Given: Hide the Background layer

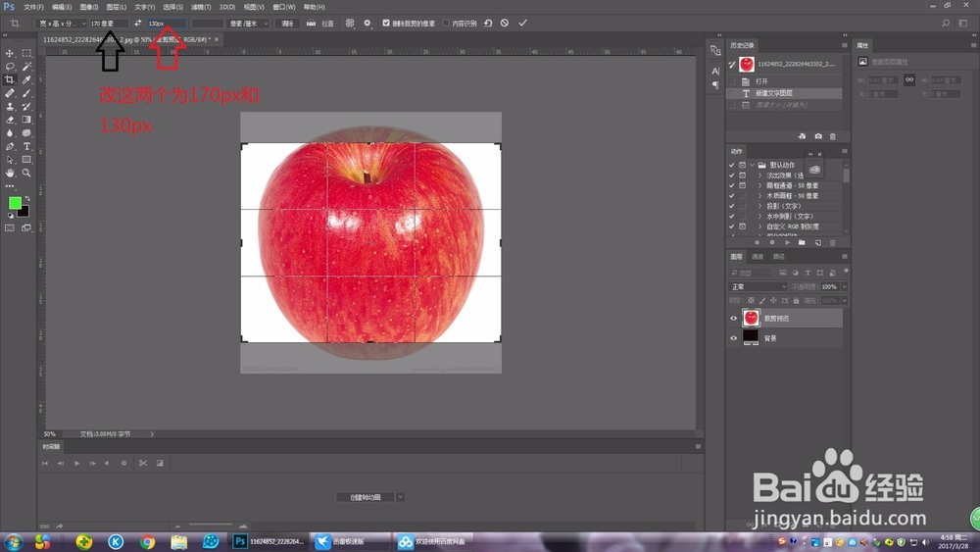Looking at the screenshot, I should 734,338.
